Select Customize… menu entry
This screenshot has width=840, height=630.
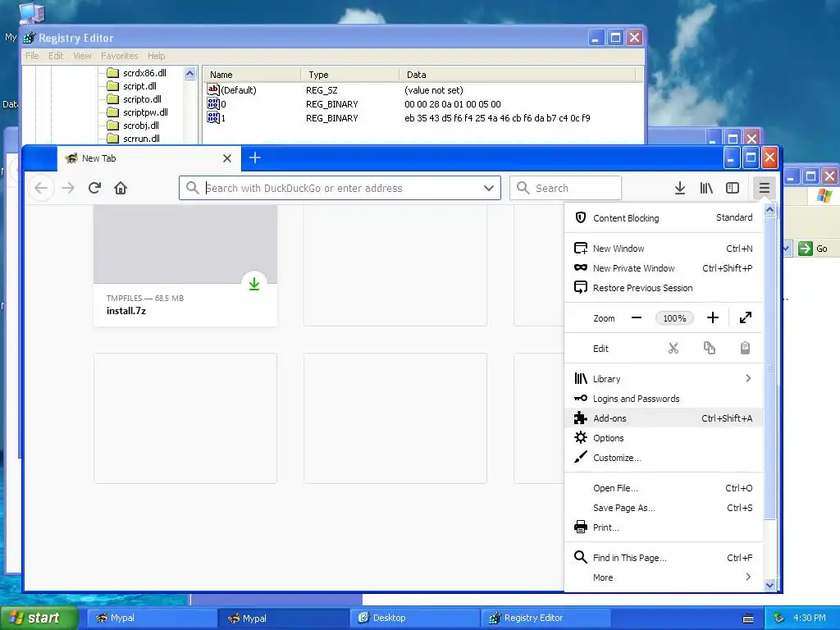[x=663, y=458]
